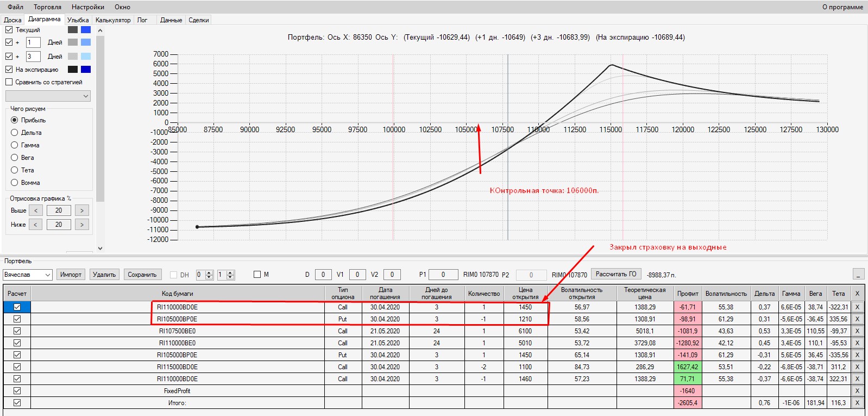Collapse the portfolio panel with the underscore button

(858, 274)
